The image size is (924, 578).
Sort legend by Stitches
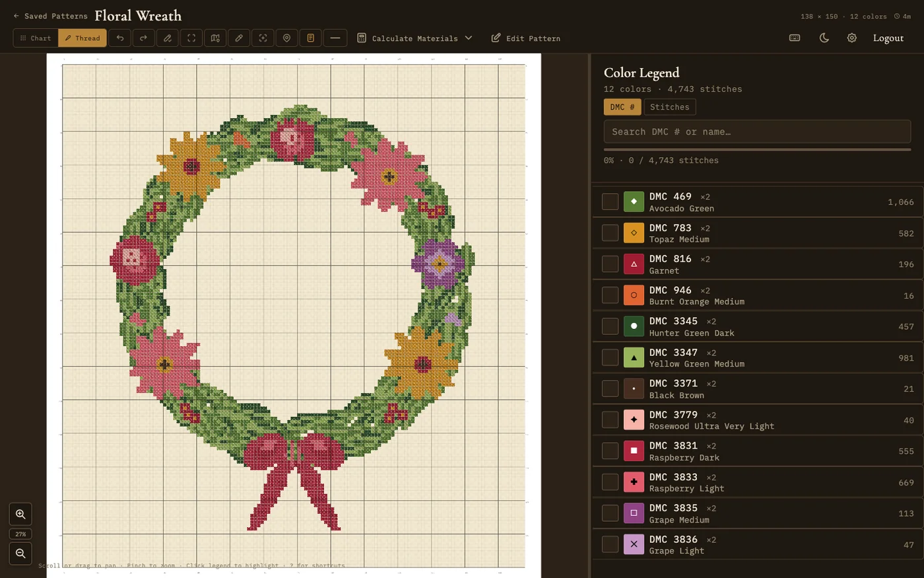point(669,107)
